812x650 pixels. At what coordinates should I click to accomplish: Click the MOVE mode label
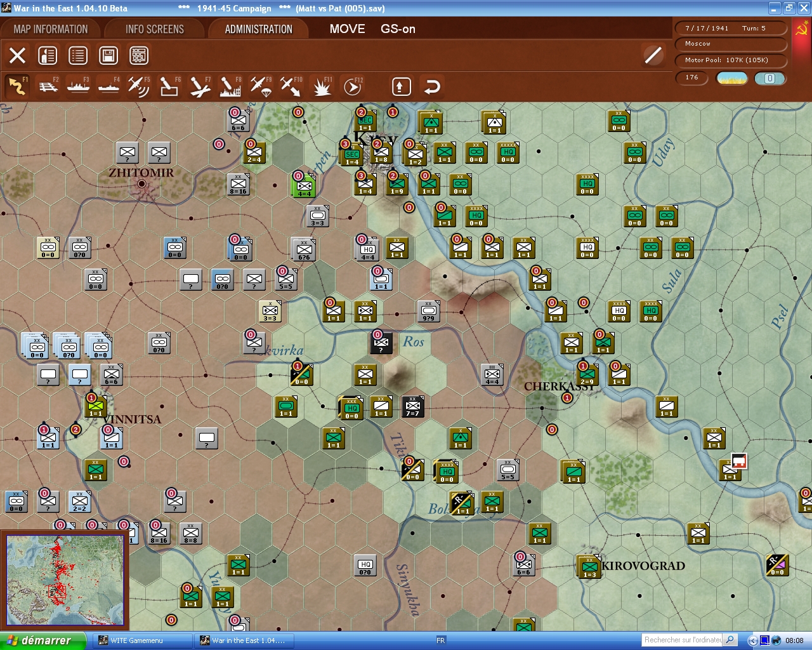pyautogui.click(x=347, y=29)
